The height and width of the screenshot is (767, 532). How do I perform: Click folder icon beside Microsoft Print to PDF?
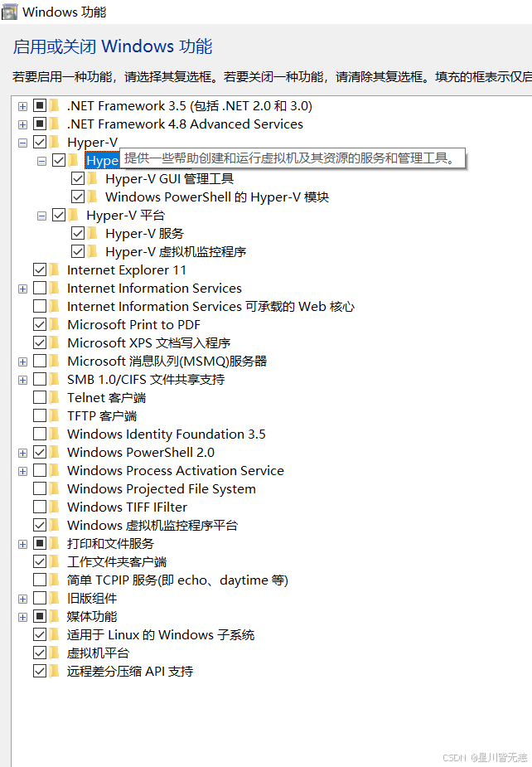click(x=54, y=324)
